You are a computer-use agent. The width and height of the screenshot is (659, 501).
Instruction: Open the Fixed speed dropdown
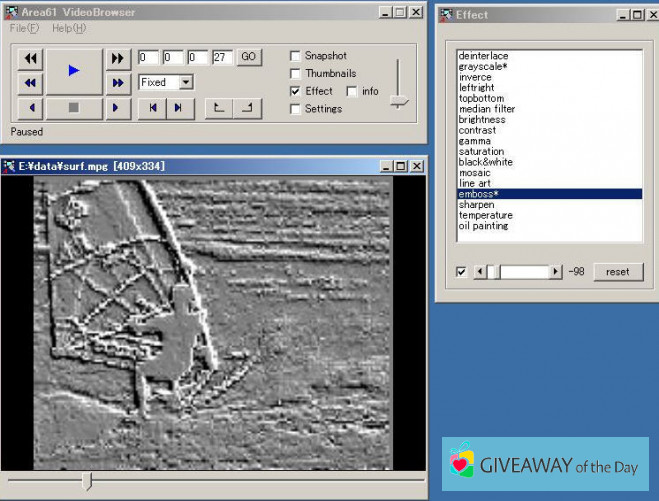coord(186,82)
